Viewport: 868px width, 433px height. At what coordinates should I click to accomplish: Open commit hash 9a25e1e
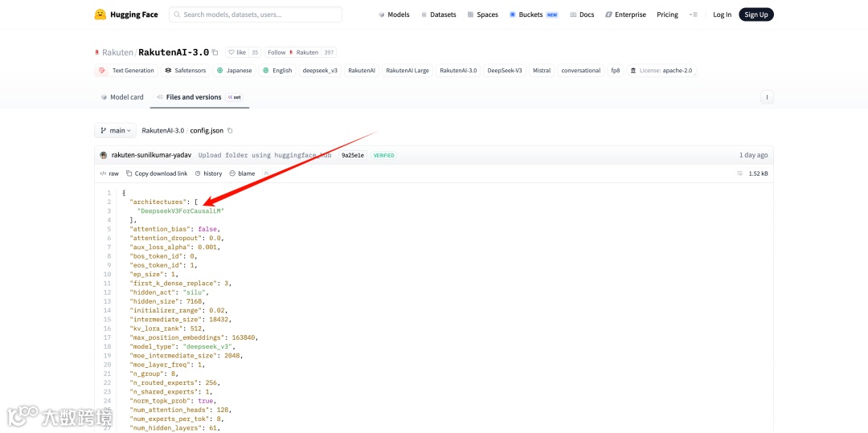(x=353, y=155)
